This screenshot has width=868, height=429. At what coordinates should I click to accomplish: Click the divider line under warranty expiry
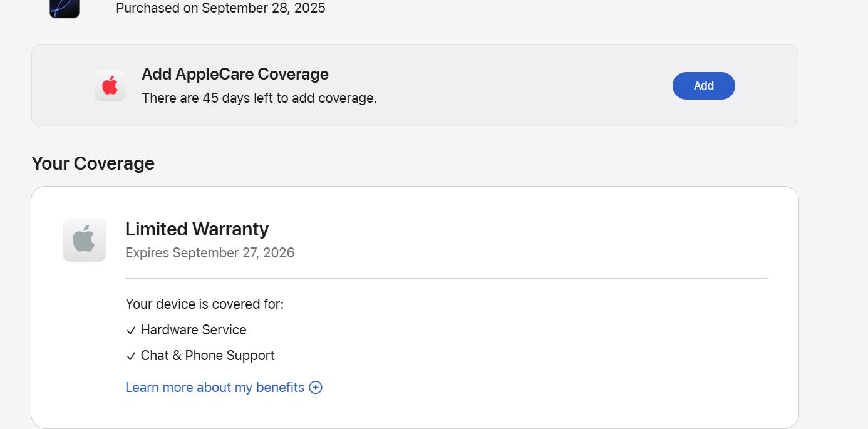[x=446, y=278]
